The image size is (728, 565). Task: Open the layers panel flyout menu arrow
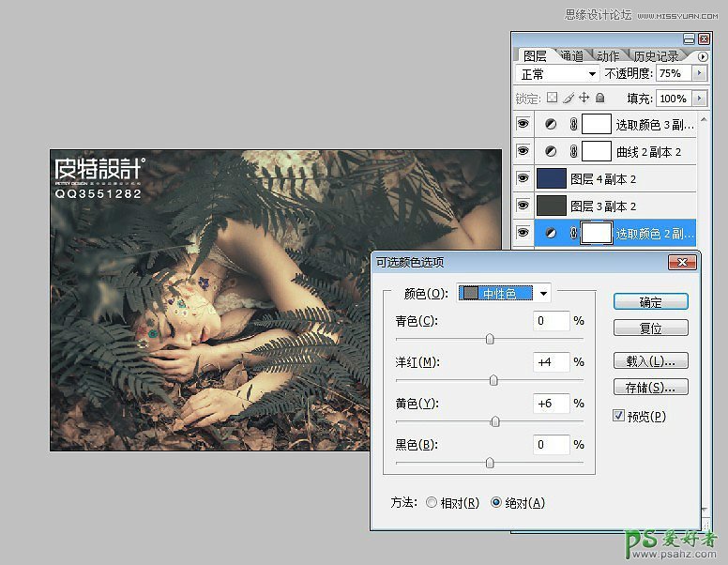click(x=703, y=56)
